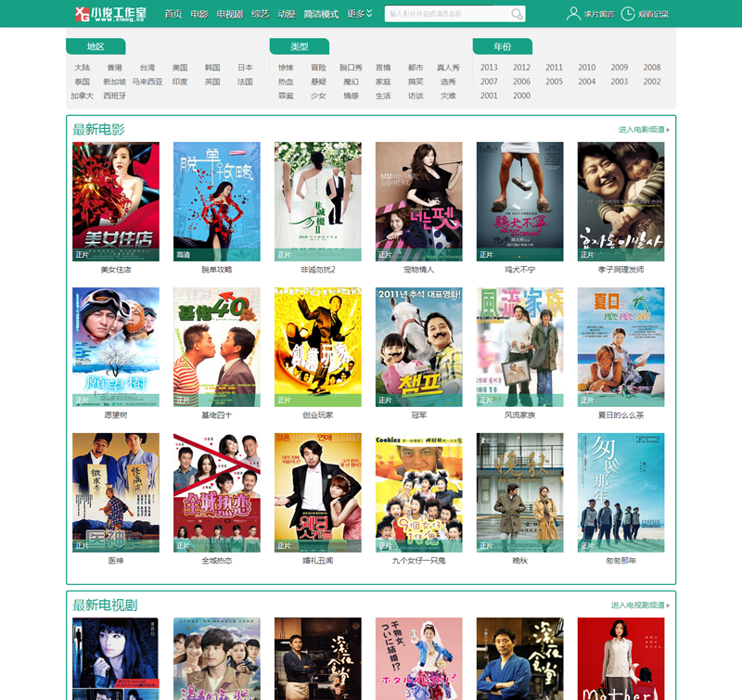Filter by region 日本

pos(245,68)
